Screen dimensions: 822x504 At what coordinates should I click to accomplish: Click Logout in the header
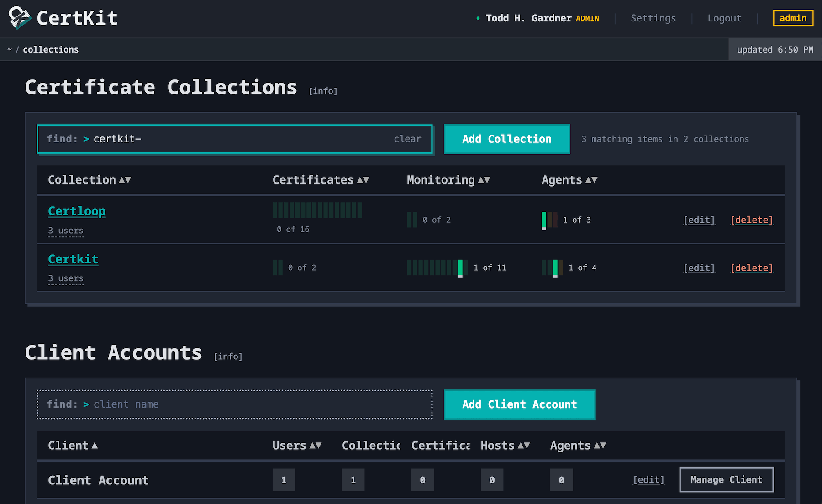[724, 18]
